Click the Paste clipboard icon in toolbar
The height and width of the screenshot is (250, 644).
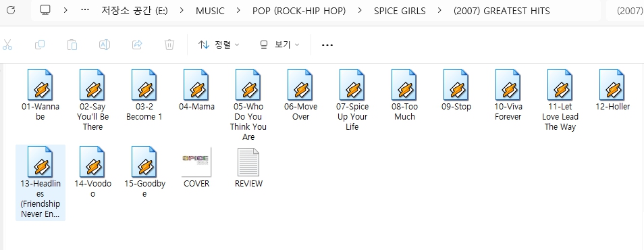(72, 45)
